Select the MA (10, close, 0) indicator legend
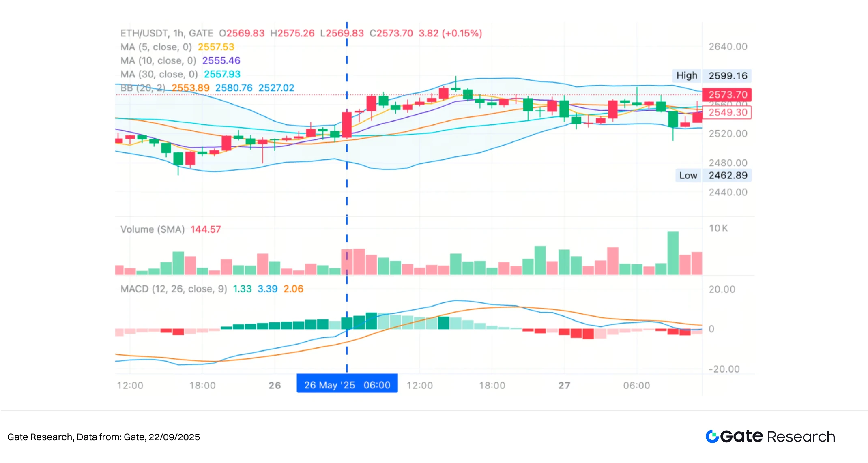Image resolution: width=868 pixels, height=463 pixels. [180, 61]
